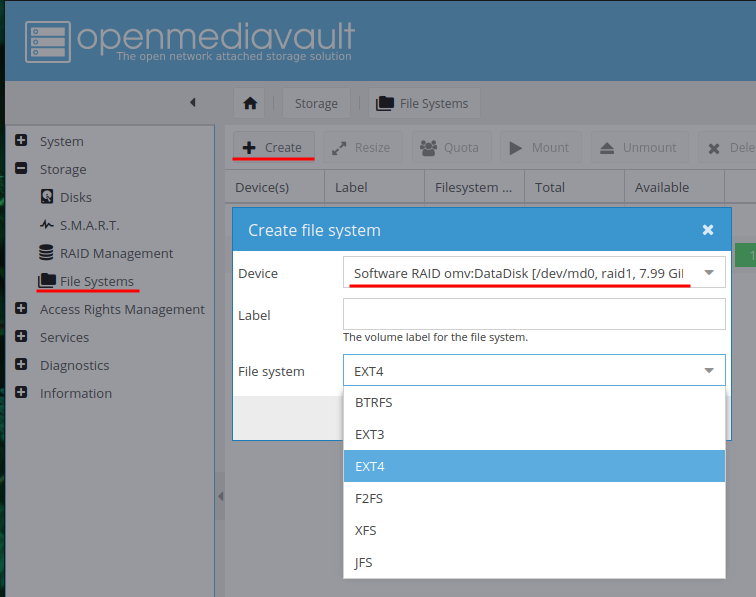Open File Systems in the sidebar
This screenshot has width=756, height=597.
click(x=96, y=281)
